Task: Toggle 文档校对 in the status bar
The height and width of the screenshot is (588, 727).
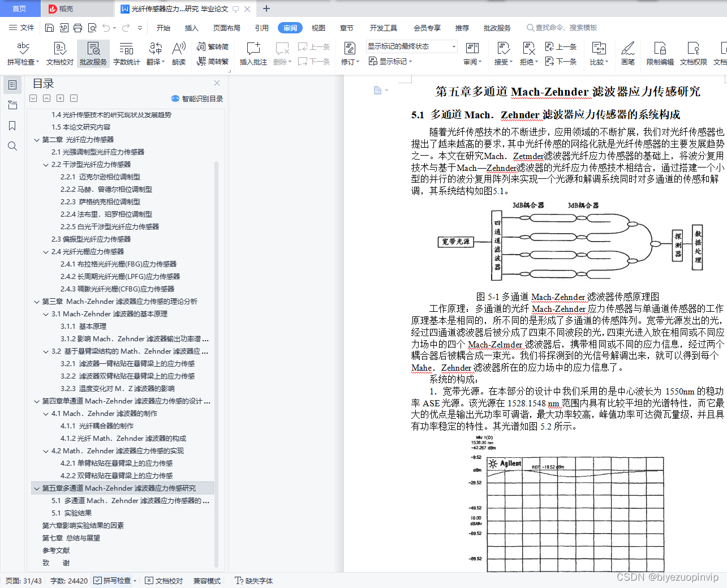Action: click(164, 581)
